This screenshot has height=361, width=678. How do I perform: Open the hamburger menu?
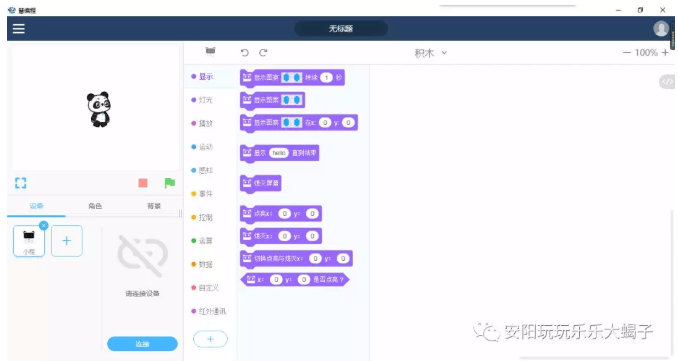point(19,29)
